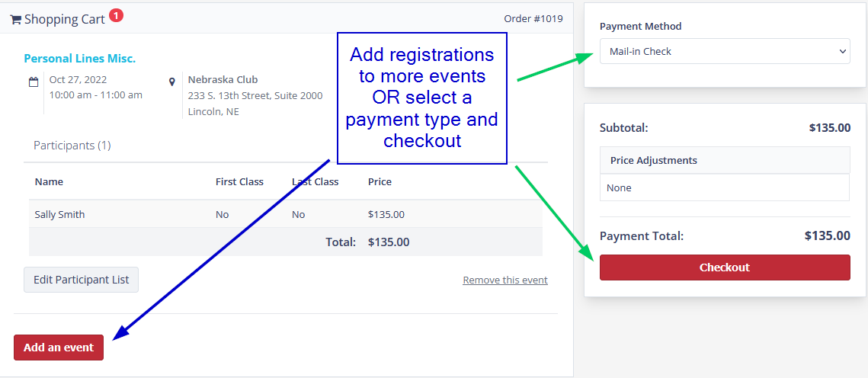Image resolution: width=868 pixels, height=378 pixels.
Task: Click the Edit Participant List button
Action: [x=81, y=280]
